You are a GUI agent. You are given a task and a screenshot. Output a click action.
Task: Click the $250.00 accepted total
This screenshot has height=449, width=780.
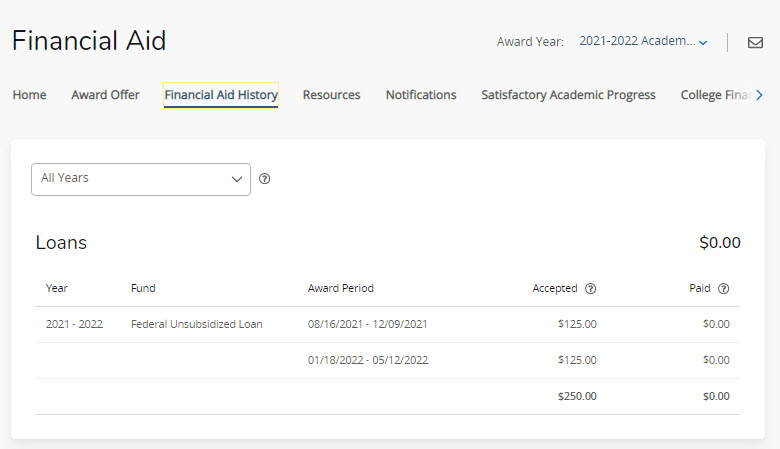point(577,396)
